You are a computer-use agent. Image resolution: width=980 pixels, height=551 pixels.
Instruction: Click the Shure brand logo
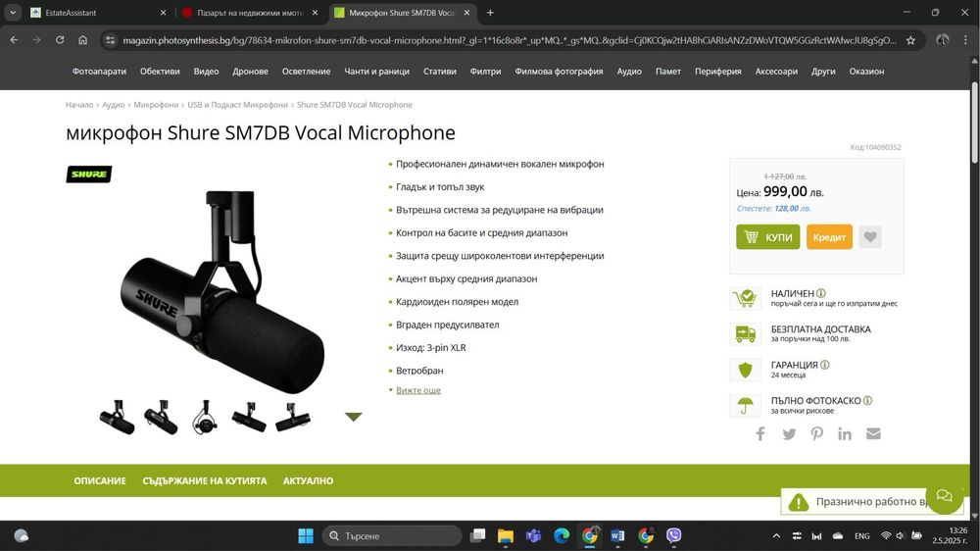[89, 174]
